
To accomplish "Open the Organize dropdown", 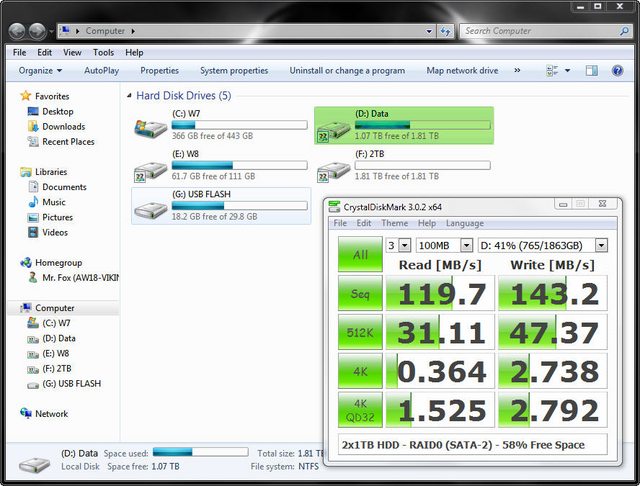I will (x=40, y=71).
